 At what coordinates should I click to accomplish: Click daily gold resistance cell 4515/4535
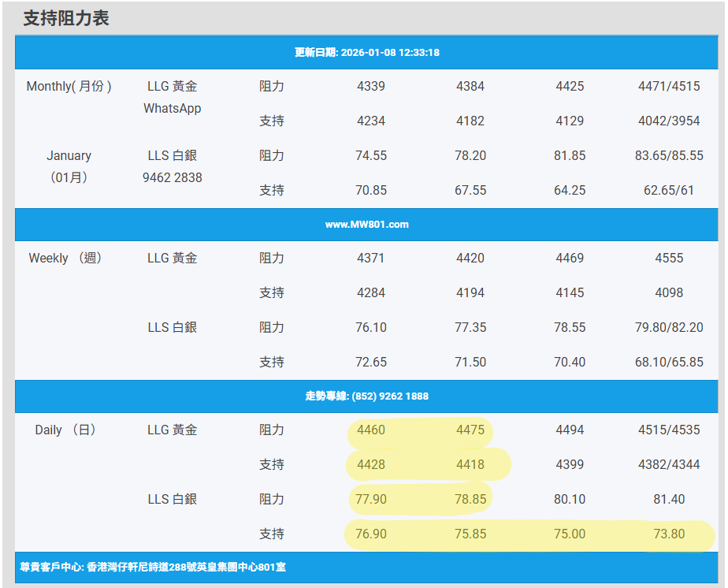[x=669, y=430]
